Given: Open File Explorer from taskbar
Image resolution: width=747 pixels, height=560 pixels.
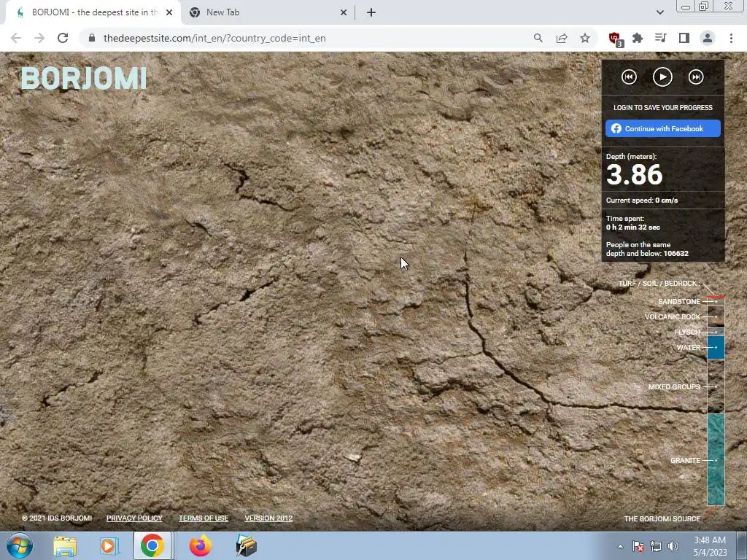Looking at the screenshot, I should 65,546.
